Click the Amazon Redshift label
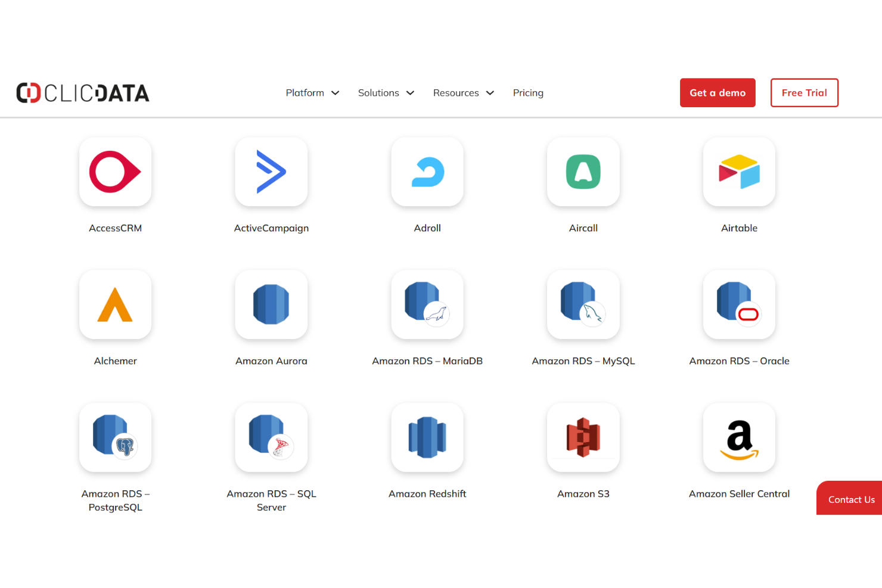882x588 pixels. click(427, 494)
